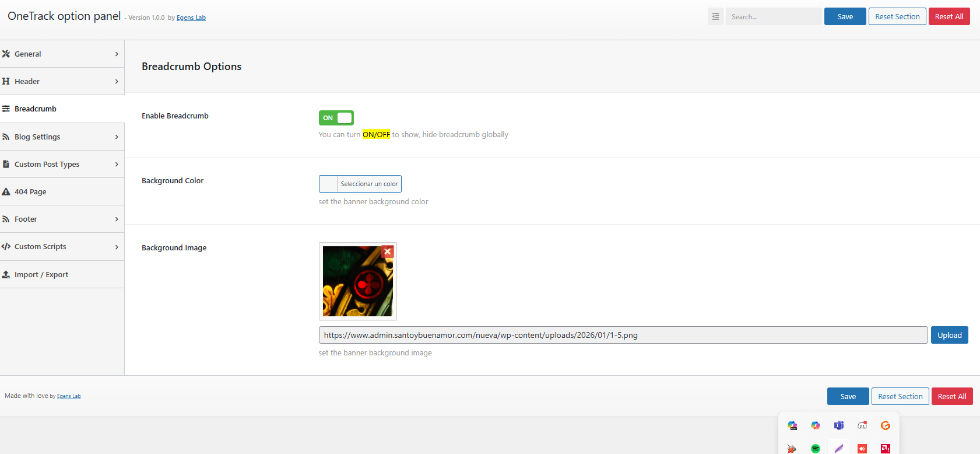
Task: Click the background image URL field
Action: click(623, 335)
